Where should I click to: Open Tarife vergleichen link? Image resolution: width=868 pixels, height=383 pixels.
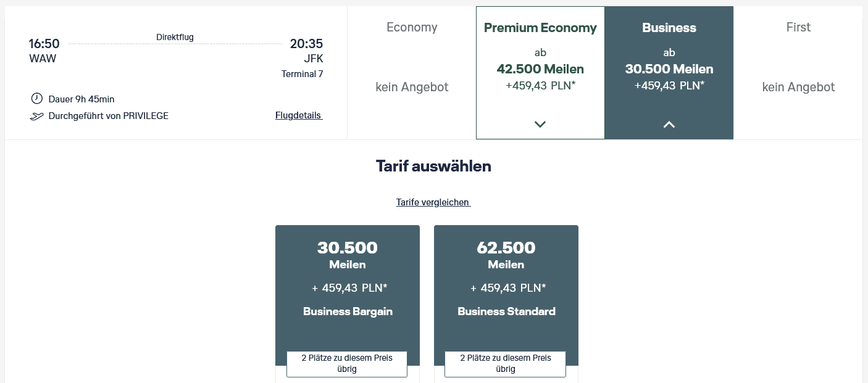point(433,202)
